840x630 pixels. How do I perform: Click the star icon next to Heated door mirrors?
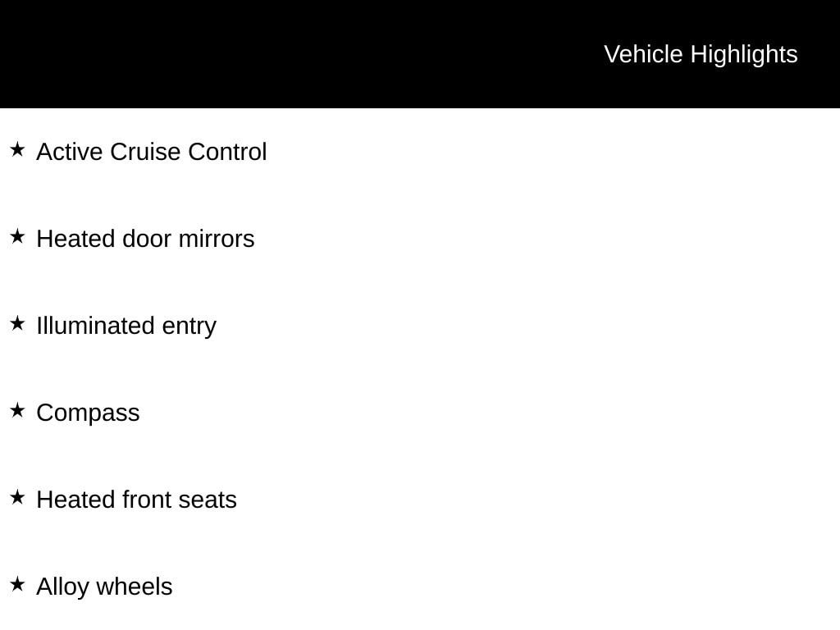click(17, 237)
